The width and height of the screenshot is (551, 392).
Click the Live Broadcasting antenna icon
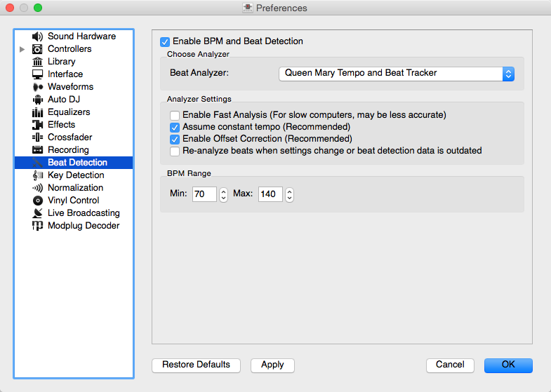click(x=38, y=213)
